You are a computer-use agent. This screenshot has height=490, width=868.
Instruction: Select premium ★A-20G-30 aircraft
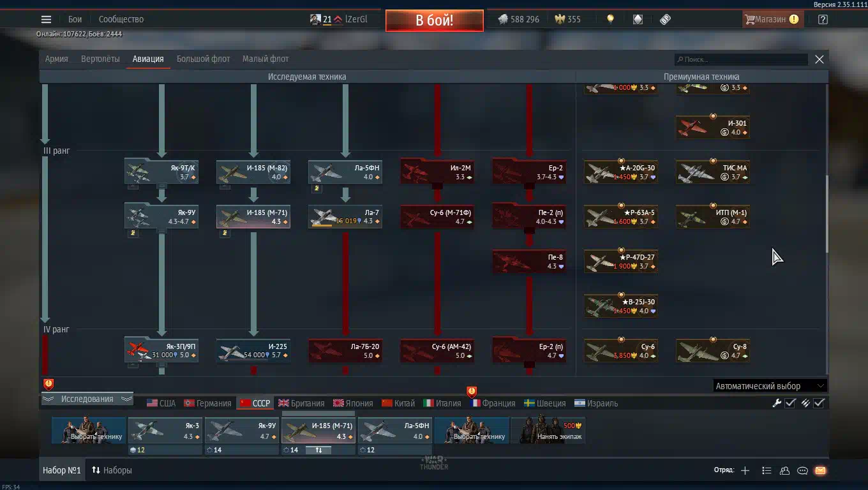(x=621, y=172)
